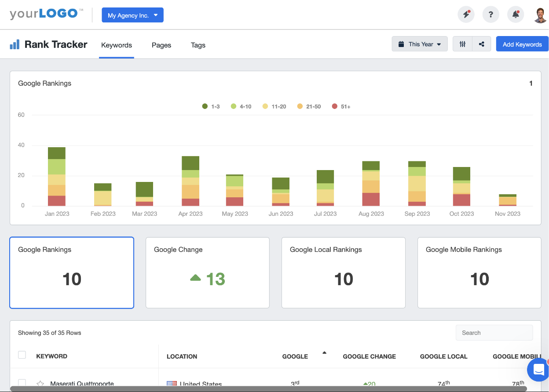Screen dimensions: 549x392
Task: Star the Maserati Quattroporte keyword
Action: tap(40, 383)
